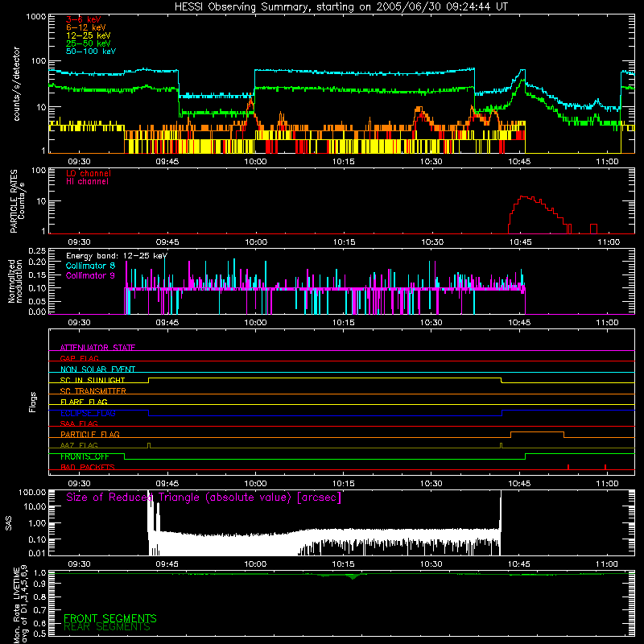
Task: Click the 11:00 tick under SAS plot
Action: point(607,564)
